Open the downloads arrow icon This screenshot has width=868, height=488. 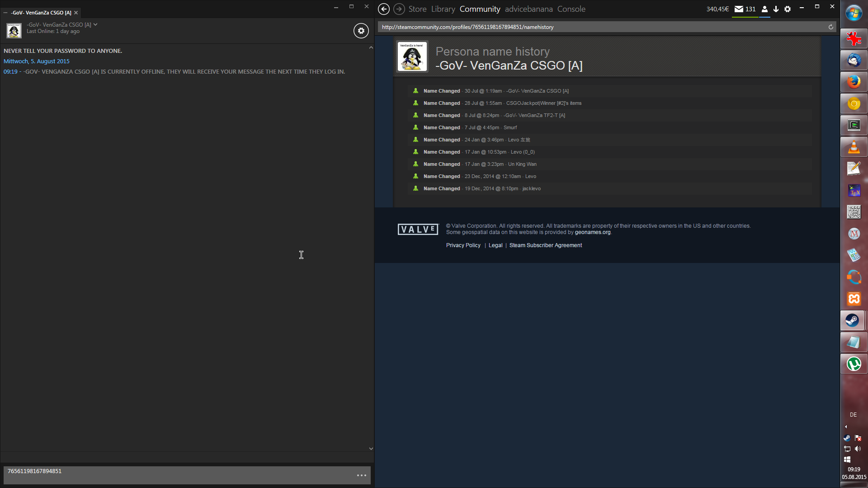[776, 9]
